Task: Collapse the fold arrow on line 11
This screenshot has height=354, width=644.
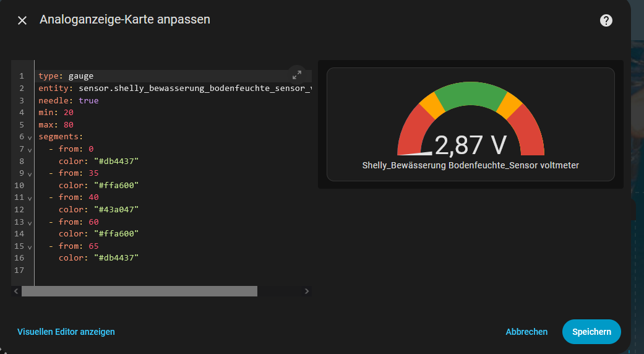Action: click(x=30, y=198)
